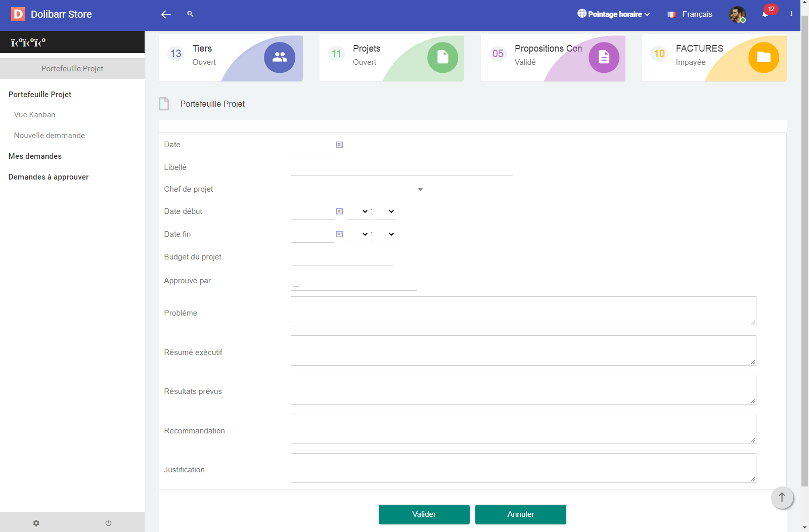Expand the Chef de projet dropdown
This screenshot has height=532, width=809.
[x=358, y=190]
